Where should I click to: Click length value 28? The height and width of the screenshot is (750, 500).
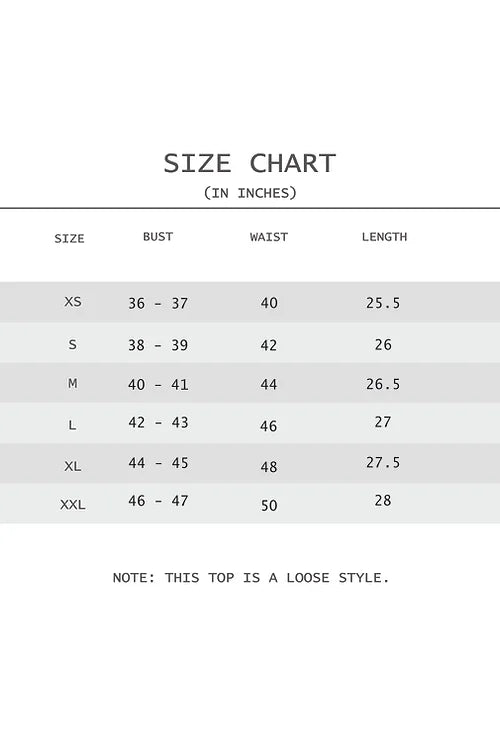(x=383, y=500)
